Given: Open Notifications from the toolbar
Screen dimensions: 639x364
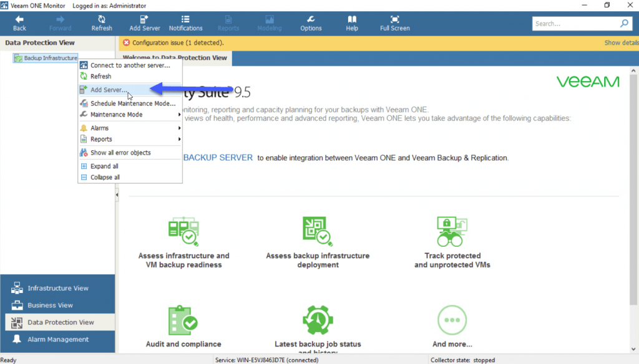Looking at the screenshot, I should point(185,19).
